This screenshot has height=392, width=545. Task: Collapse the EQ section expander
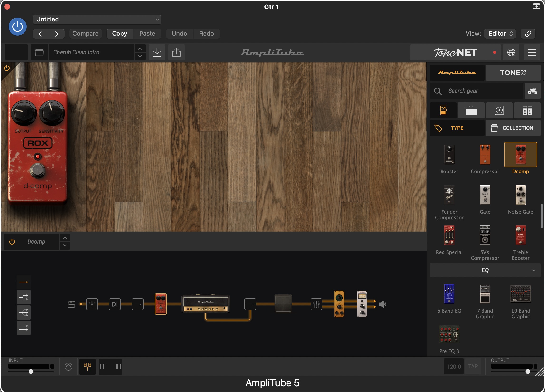(x=533, y=270)
